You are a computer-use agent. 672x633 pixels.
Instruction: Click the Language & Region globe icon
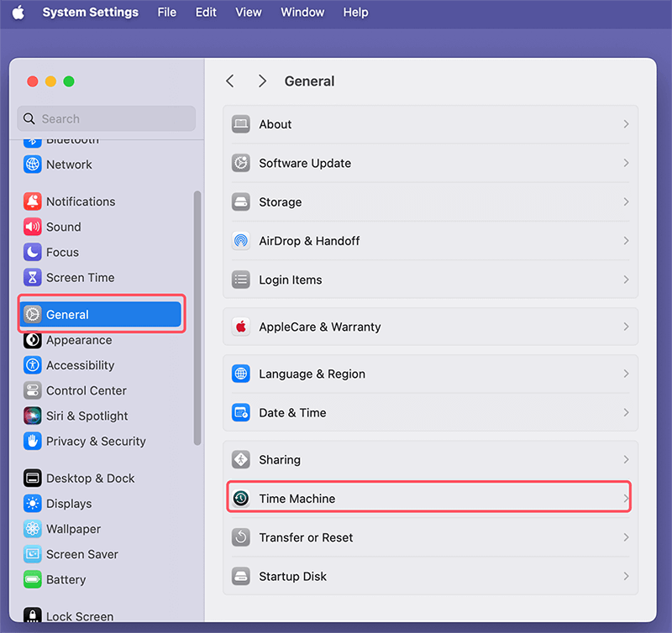pyautogui.click(x=241, y=374)
